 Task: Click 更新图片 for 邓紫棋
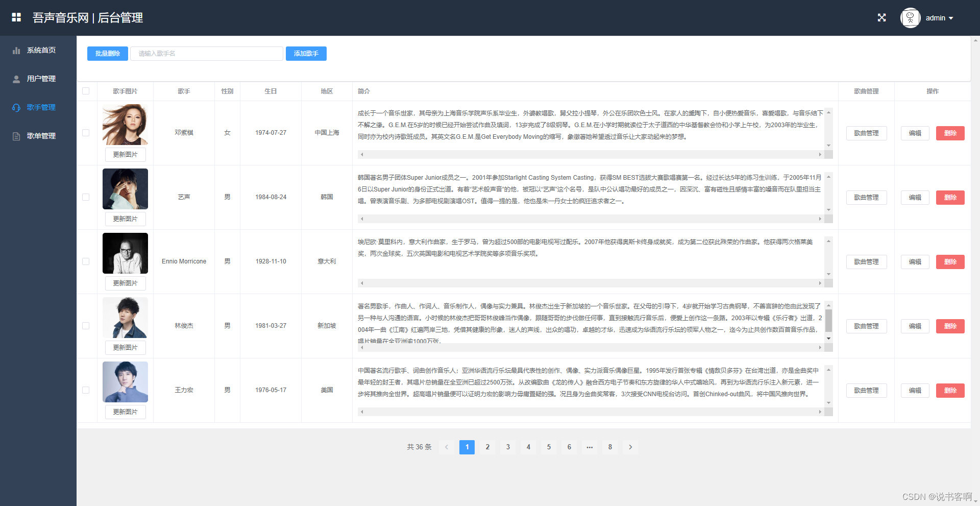coord(126,155)
